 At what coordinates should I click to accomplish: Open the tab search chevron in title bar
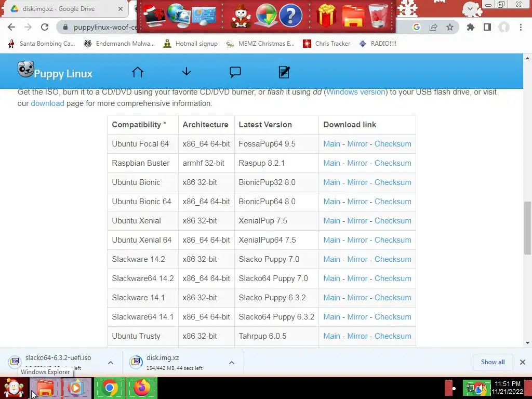470,8
